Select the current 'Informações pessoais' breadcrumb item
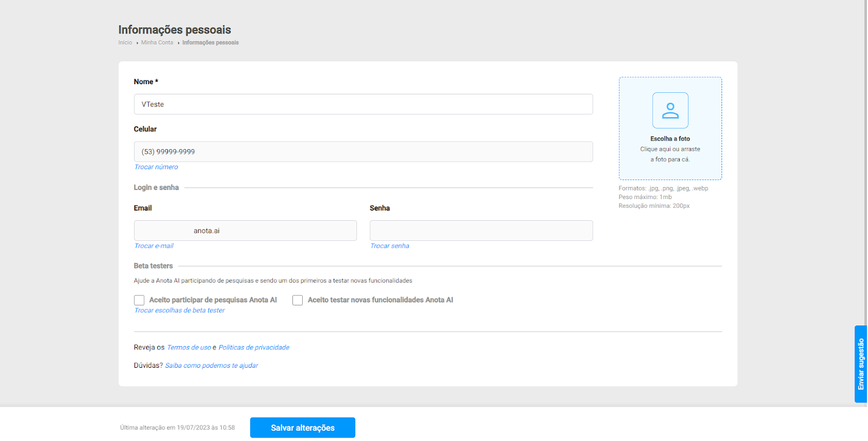This screenshot has height=441, width=868. click(x=210, y=43)
